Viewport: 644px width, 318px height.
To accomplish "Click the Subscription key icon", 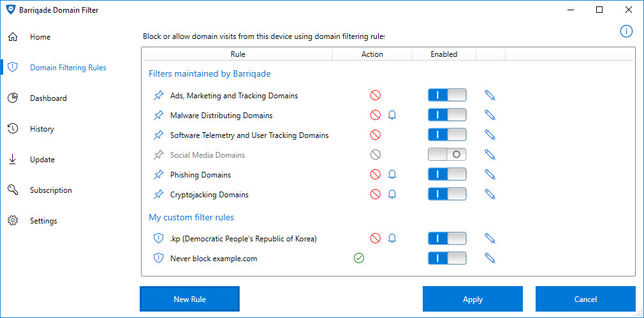I will click(x=13, y=190).
